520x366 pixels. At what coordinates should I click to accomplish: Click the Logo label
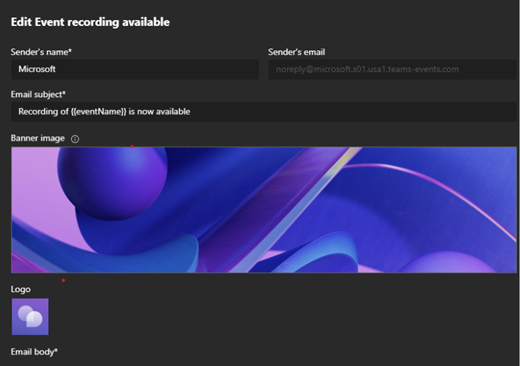tap(21, 289)
